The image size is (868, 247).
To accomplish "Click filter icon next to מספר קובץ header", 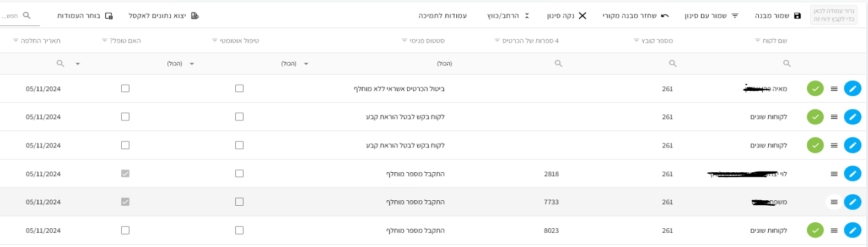I will pos(637,41).
